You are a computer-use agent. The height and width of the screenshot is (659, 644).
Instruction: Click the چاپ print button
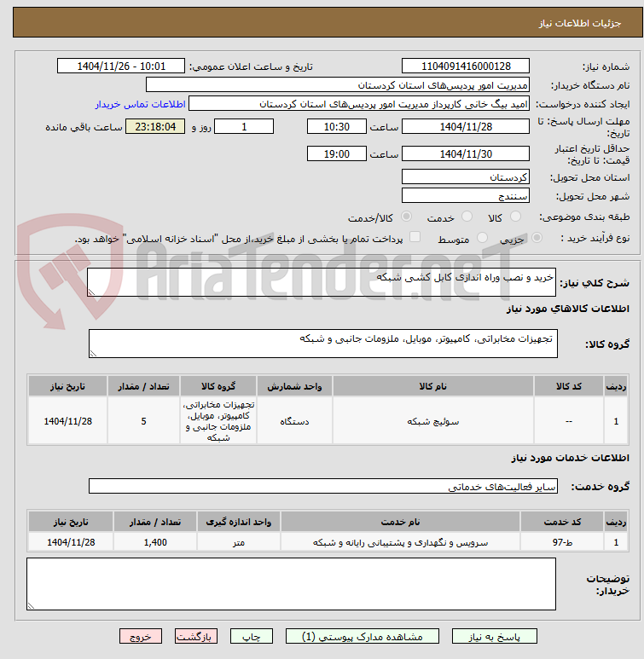pyautogui.click(x=251, y=636)
